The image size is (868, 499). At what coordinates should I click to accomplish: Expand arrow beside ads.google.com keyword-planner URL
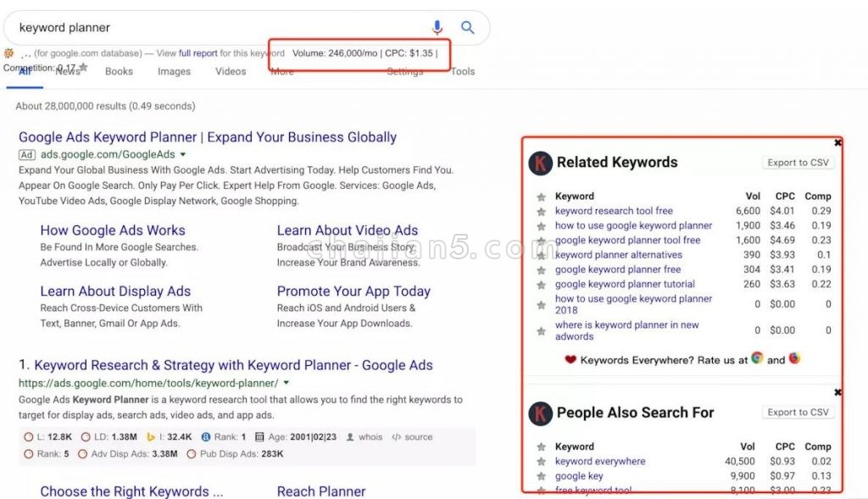[287, 383]
